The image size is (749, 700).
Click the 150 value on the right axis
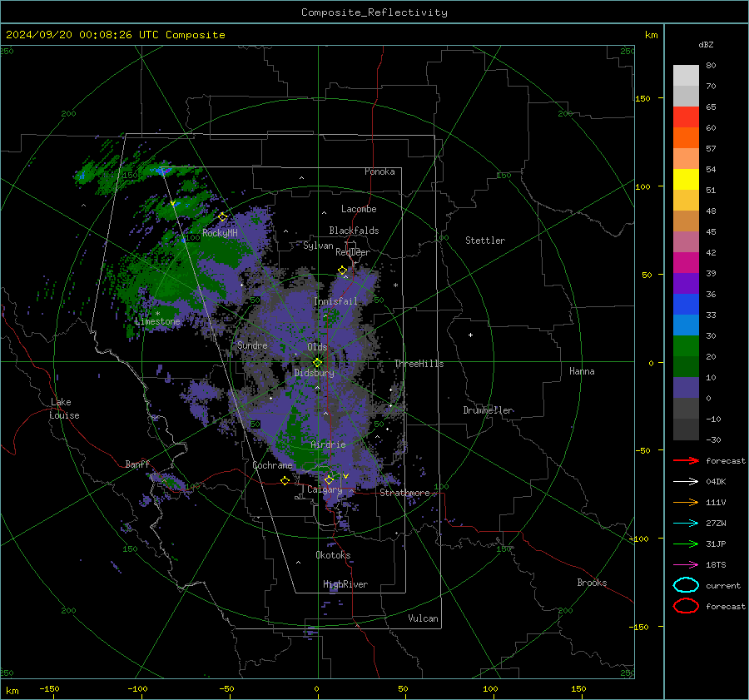click(642, 98)
